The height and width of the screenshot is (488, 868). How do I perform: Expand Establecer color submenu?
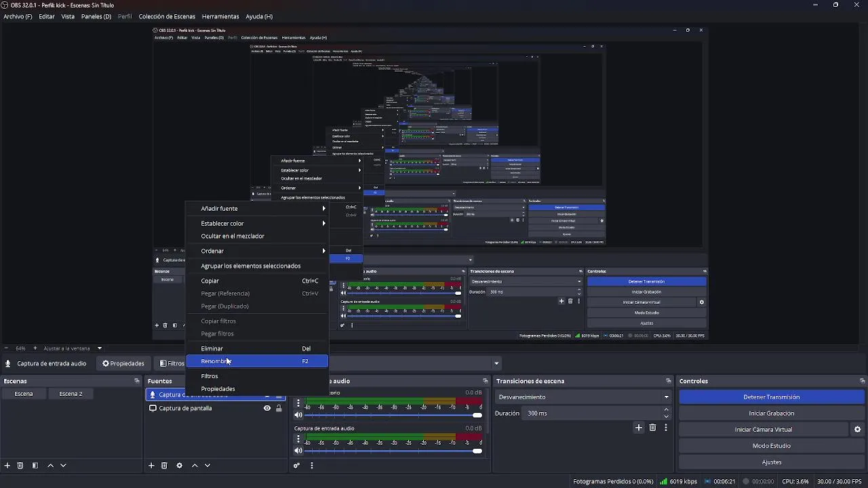(x=257, y=223)
